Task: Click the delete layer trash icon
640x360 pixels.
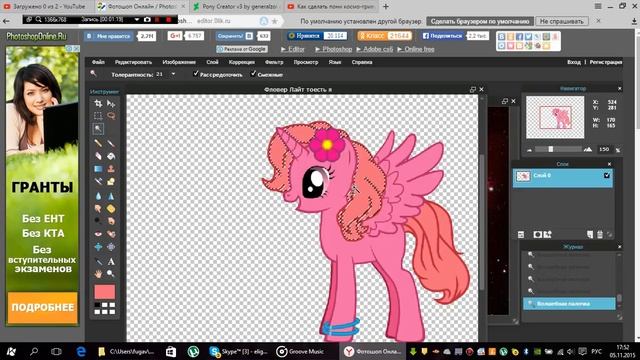Action: tap(600, 234)
